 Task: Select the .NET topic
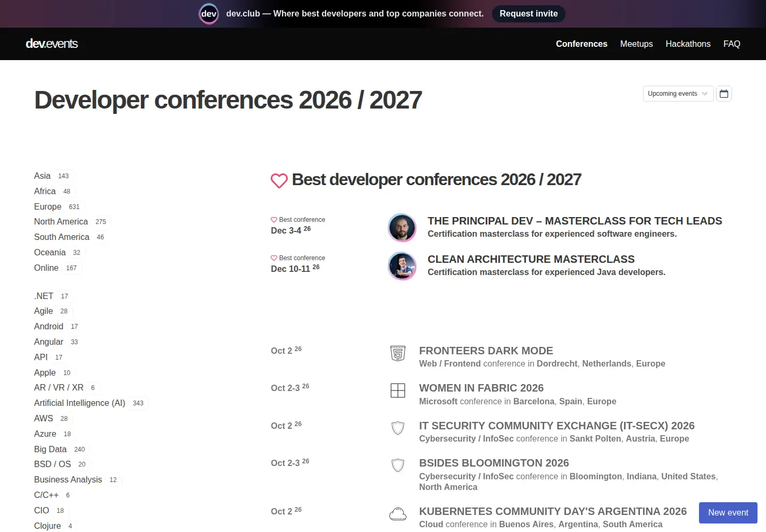[44, 296]
